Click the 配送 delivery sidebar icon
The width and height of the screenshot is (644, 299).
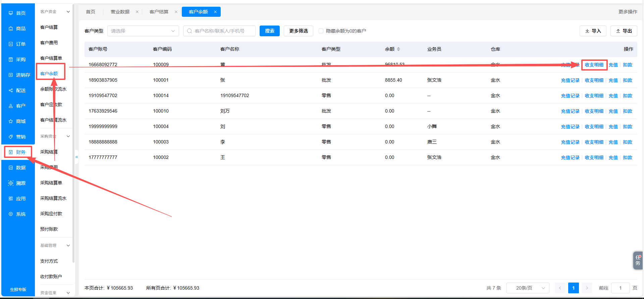click(11, 90)
